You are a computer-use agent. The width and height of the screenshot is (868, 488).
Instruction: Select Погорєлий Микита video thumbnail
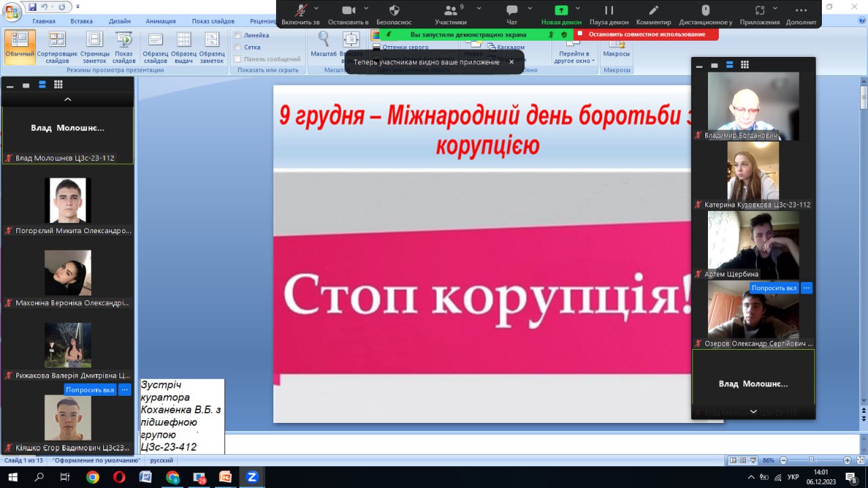click(67, 201)
